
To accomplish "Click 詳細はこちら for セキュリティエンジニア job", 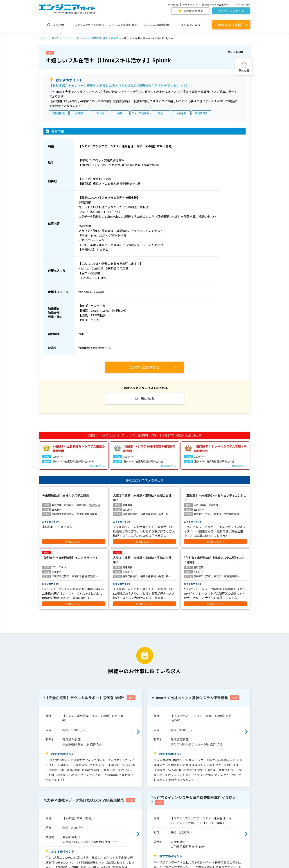I will (x=215, y=541).
